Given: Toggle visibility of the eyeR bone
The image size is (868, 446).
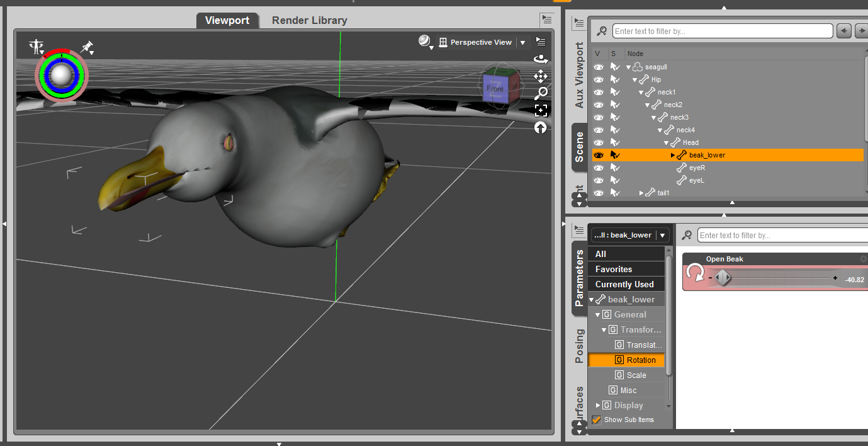Looking at the screenshot, I should (599, 168).
